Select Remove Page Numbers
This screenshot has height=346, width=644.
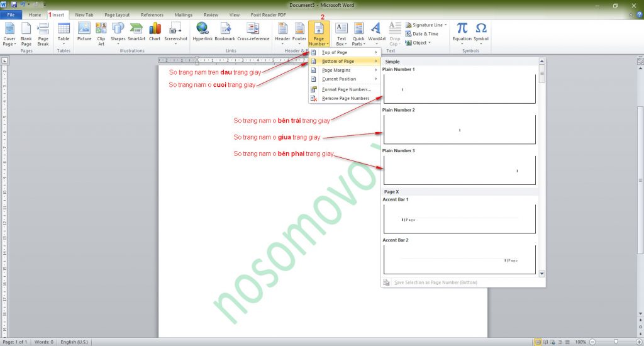[x=345, y=98]
